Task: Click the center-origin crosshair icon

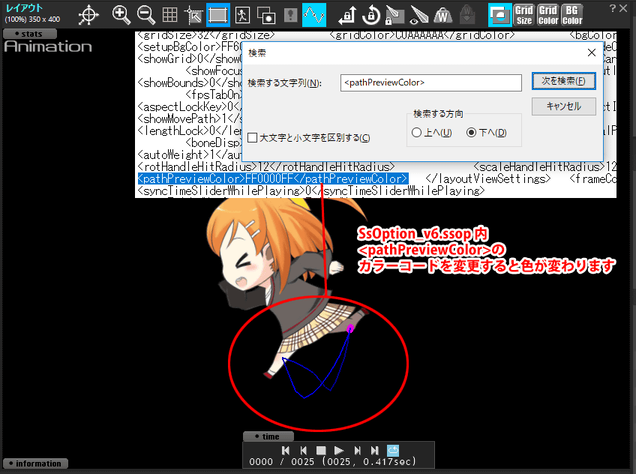Action: [88, 15]
